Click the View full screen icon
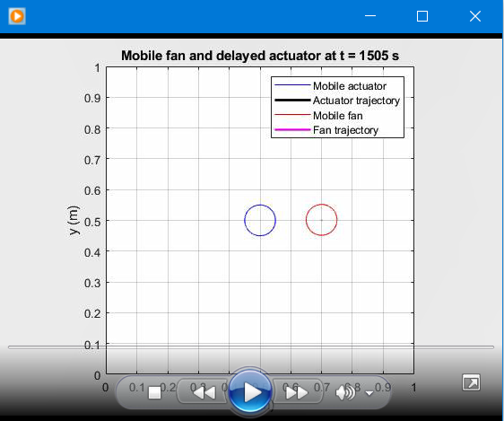The width and height of the screenshot is (504, 421). (x=471, y=382)
